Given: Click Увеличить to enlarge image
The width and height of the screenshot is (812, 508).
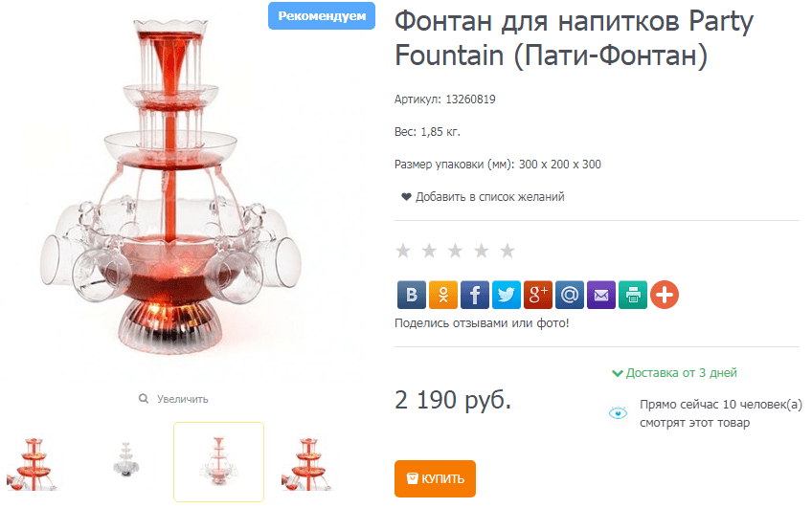Looking at the screenshot, I should pos(173,399).
